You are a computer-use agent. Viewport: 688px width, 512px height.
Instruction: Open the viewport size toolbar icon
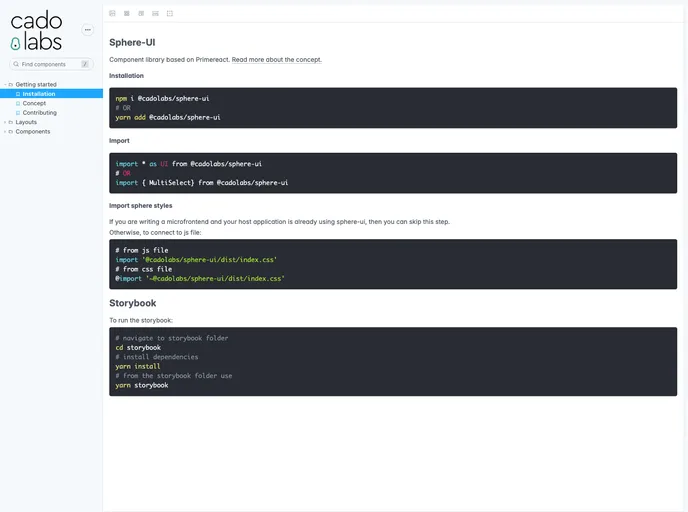(x=141, y=14)
